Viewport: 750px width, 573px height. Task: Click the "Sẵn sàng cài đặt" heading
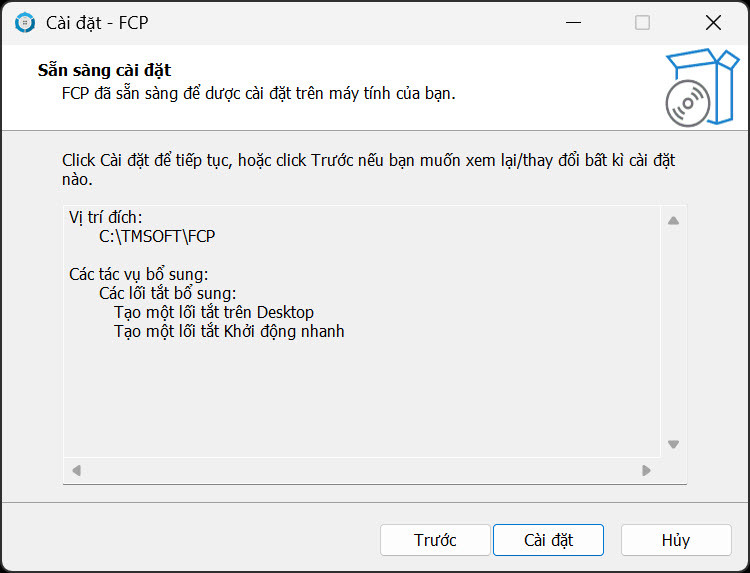104,70
